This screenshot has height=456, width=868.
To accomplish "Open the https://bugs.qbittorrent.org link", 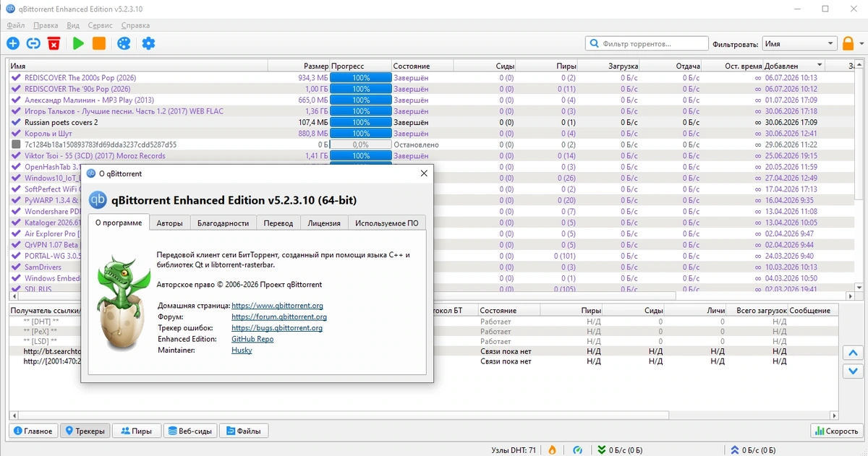I will 277,328.
